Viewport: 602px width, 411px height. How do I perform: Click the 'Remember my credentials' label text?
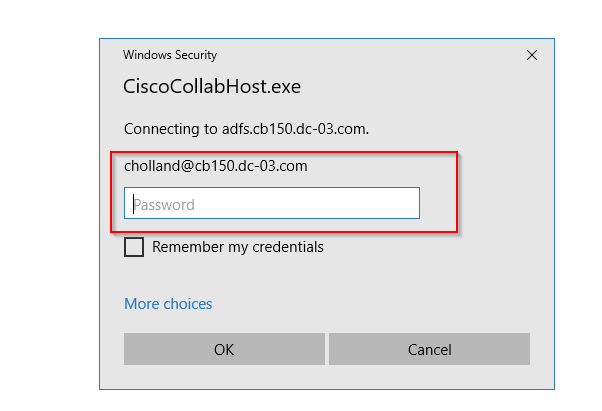click(x=238, y=247)
